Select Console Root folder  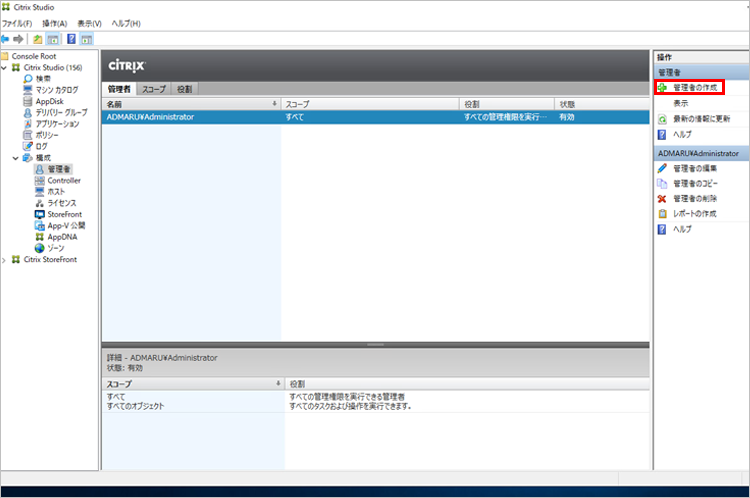pyautogui.click(x=33, y=56)
